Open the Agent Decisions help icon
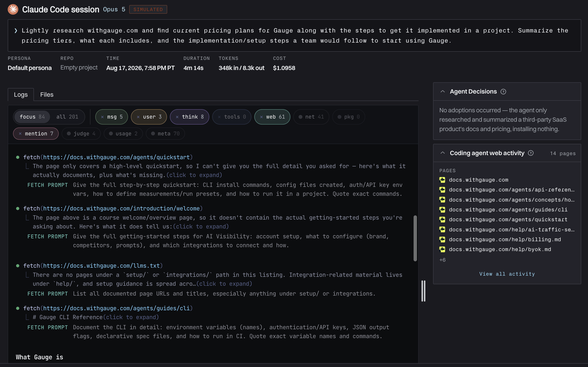588x367 pixels. [503, 92]
